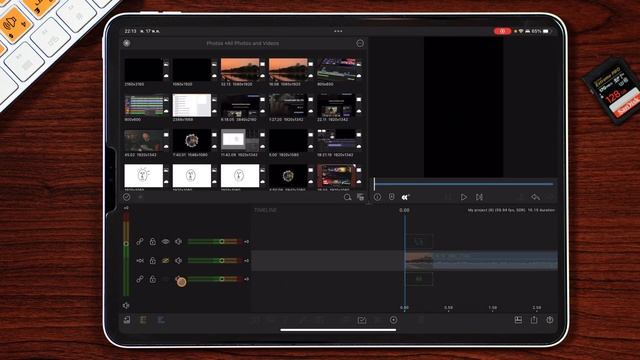Click the 0.50 marker on the timeline ruler
Viewport: 640px width, 360px height.
coord(448,308)
